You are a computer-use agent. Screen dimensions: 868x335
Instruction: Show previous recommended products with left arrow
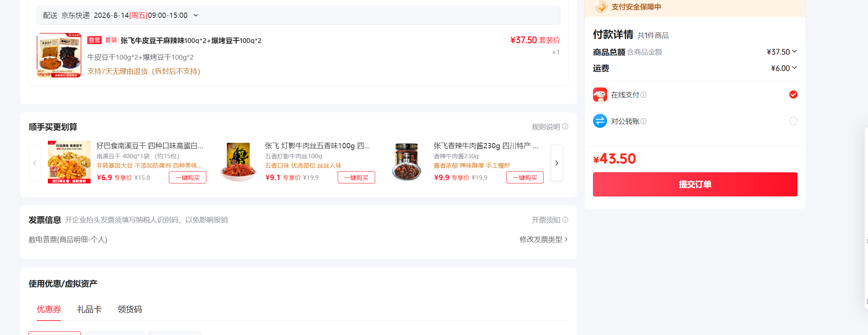click(x=35, y=163)
